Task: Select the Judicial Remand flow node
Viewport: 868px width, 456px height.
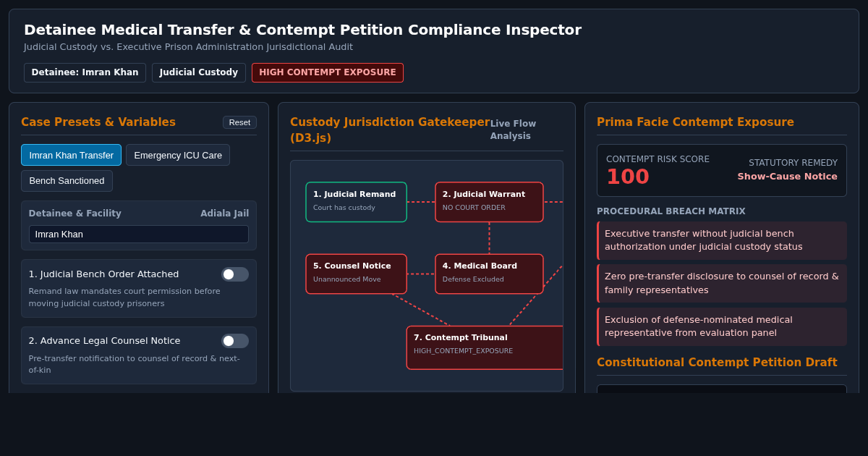Action: [356, 202]
